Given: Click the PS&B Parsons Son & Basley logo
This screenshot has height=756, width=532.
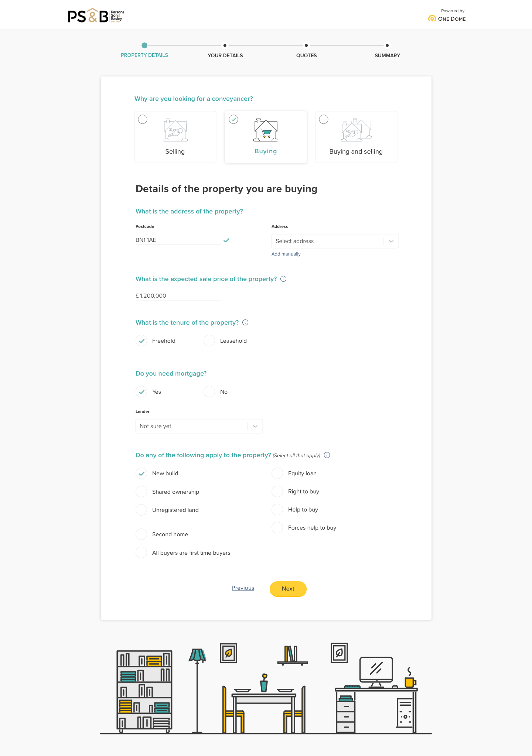Looking at the screenshot, I should tap(96, 16).
